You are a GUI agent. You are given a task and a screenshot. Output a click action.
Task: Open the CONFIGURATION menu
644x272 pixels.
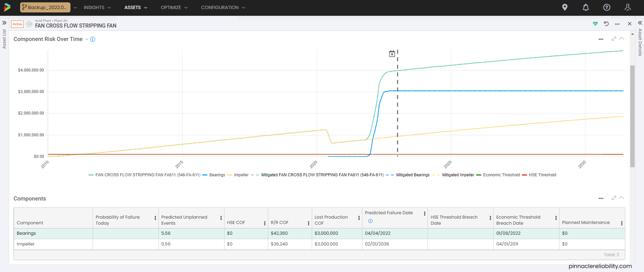click(223, 7)
